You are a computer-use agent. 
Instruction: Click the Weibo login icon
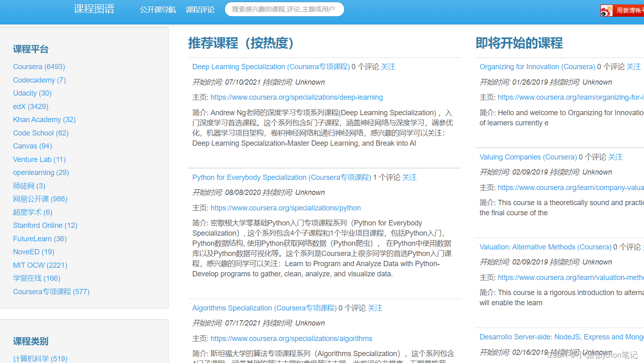click(607, 11)
